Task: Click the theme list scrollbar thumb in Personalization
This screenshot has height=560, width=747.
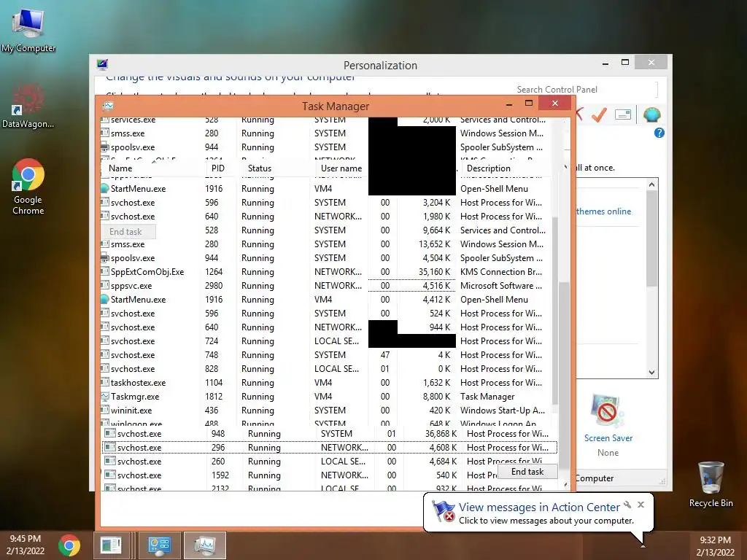Action: (x=651, y=238)
